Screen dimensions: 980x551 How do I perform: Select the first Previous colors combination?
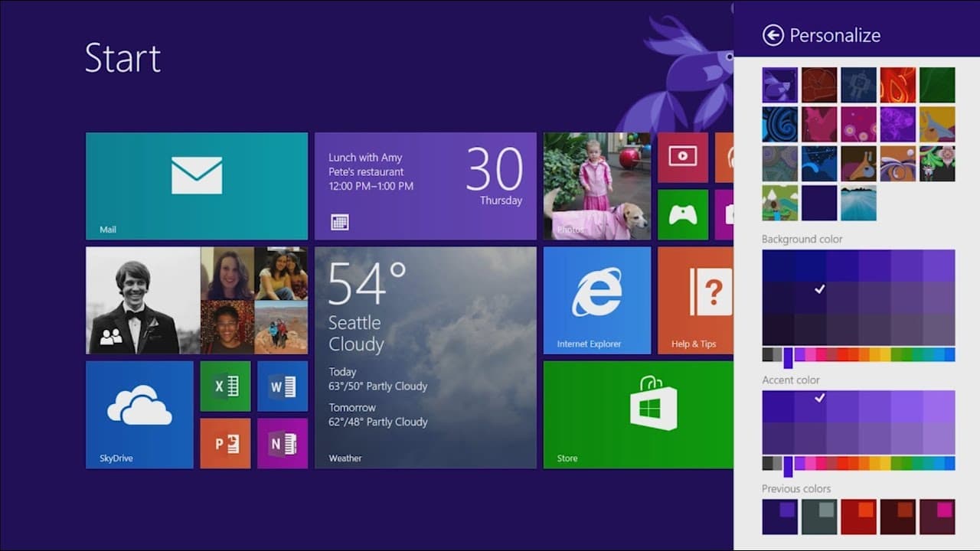[x=779, y=516]
